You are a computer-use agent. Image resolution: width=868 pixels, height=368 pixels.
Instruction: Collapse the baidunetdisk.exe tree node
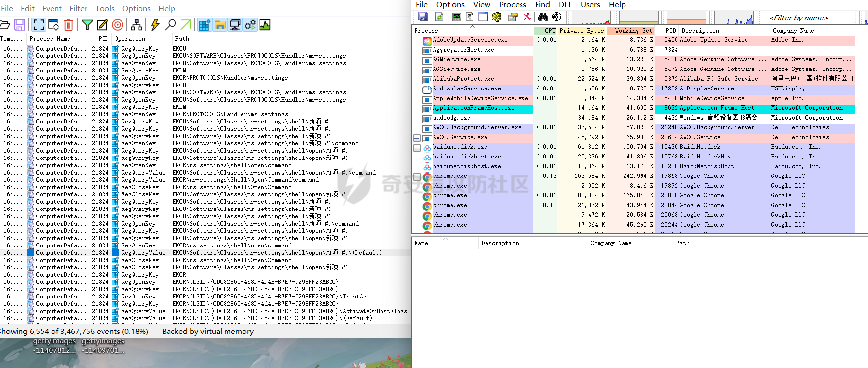(417, 148)
